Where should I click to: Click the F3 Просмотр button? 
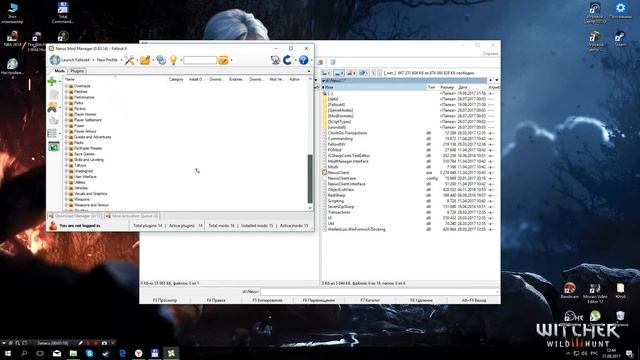click(165, 300)
